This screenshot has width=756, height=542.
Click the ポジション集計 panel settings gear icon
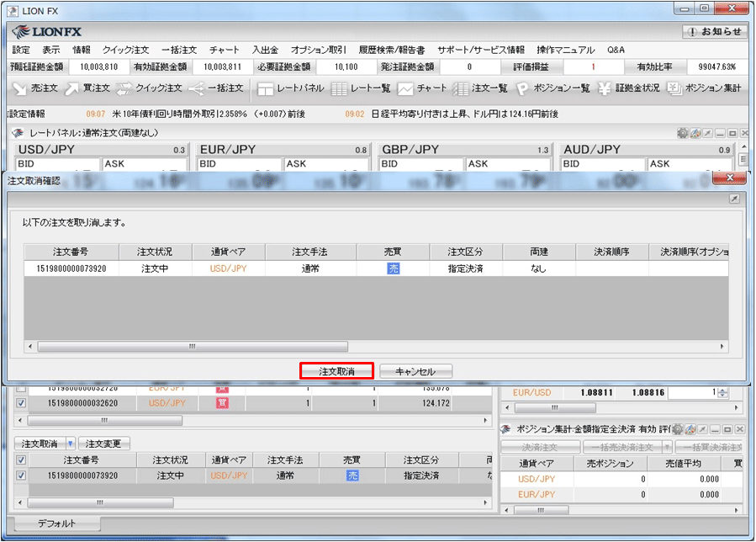tap(678, 429)
